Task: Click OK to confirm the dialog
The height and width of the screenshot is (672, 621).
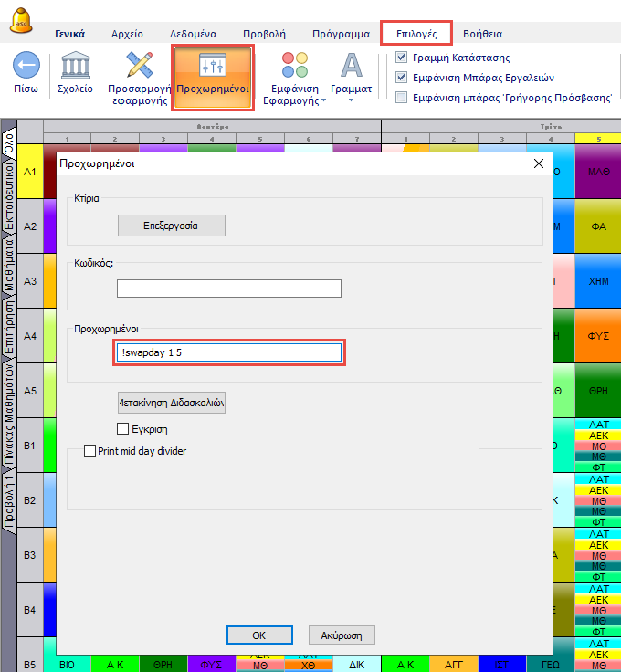Action: point(259,635)
